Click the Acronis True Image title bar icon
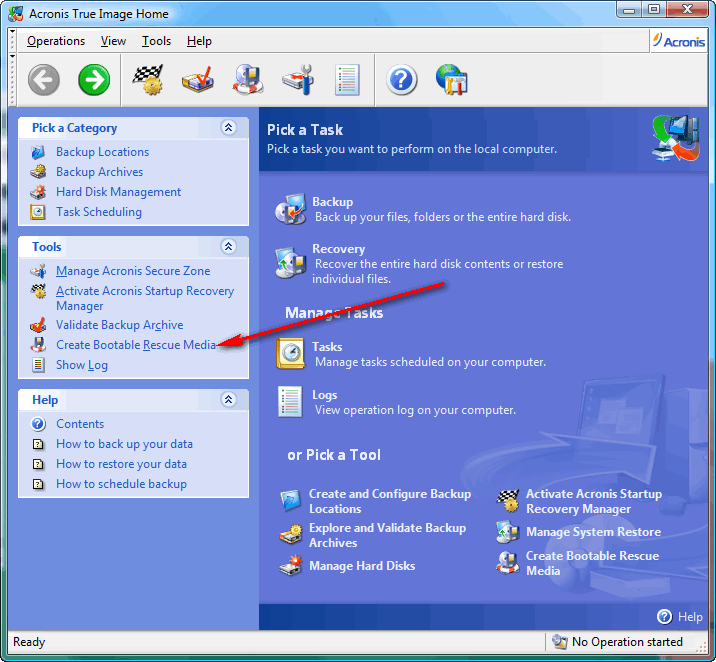The height and width of the screenshot is (662, 716). click(x=16, y=14)
